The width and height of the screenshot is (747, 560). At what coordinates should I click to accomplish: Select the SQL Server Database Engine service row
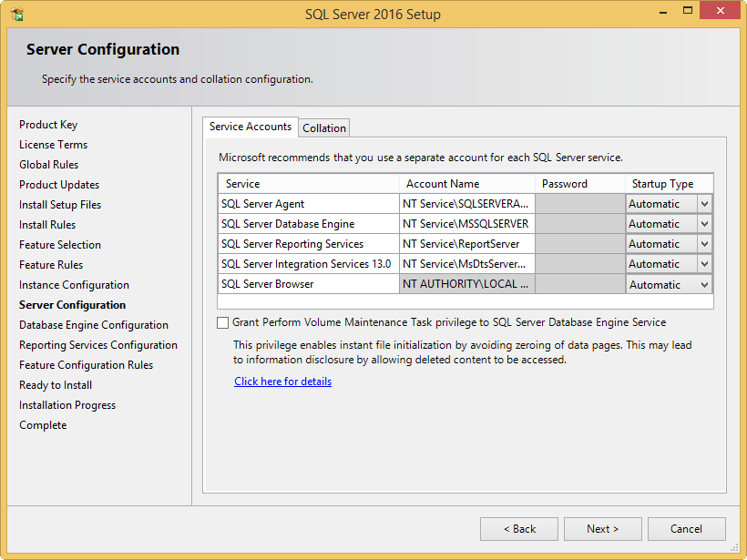click(309, 224)
